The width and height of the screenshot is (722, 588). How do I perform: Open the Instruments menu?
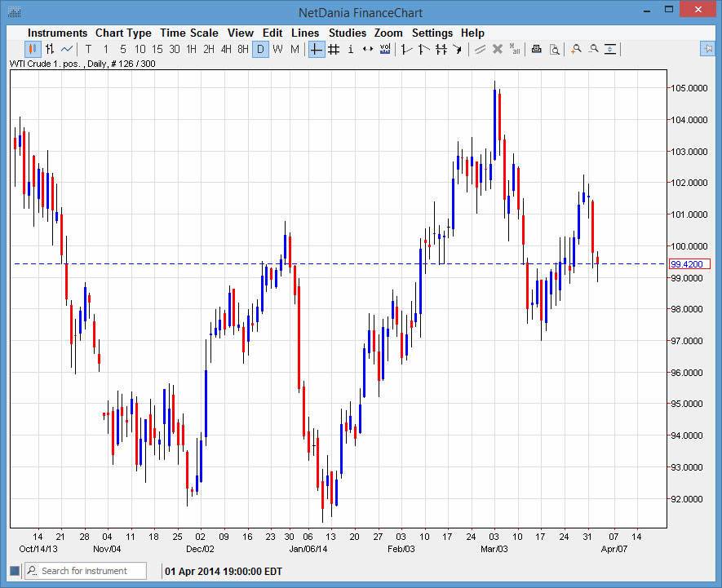[57, 33]
